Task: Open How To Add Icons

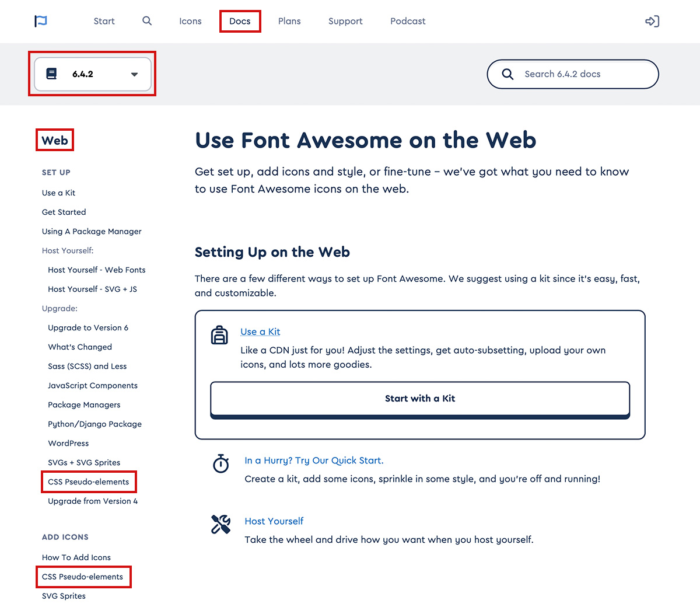Action: coord(76,557)
